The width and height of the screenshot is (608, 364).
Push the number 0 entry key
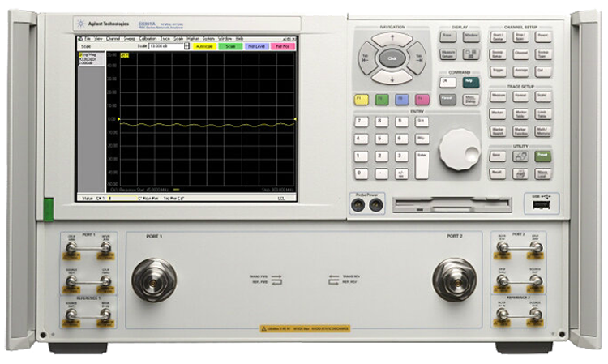[361, 173]
